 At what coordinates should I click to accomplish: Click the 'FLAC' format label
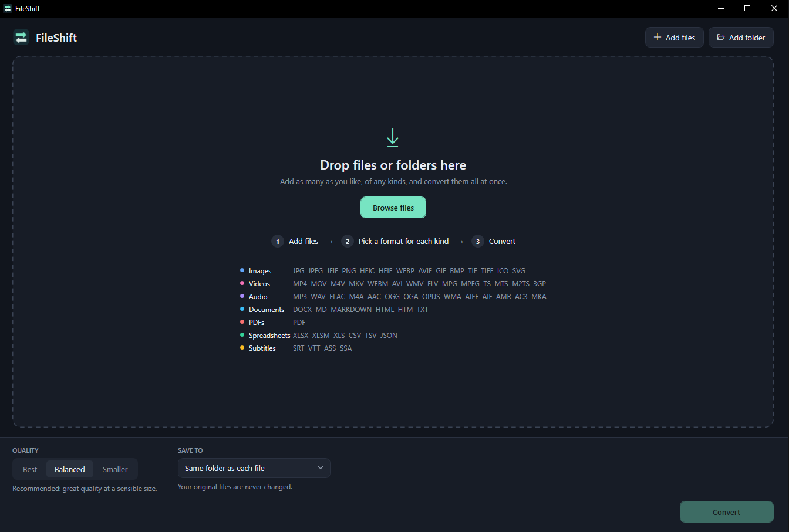[x=337, y=297]
